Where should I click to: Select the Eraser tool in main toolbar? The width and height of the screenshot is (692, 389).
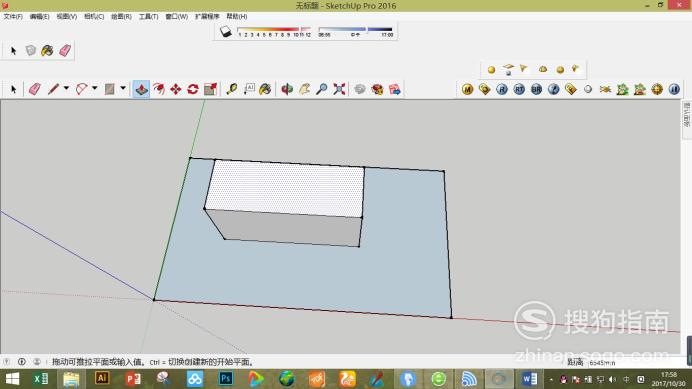(x=34, y=89)
